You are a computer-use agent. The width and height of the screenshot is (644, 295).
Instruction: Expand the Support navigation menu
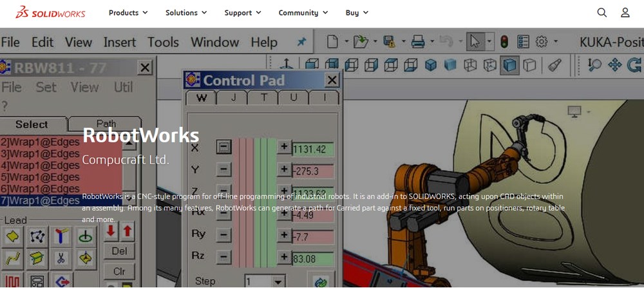coord(243,13)
